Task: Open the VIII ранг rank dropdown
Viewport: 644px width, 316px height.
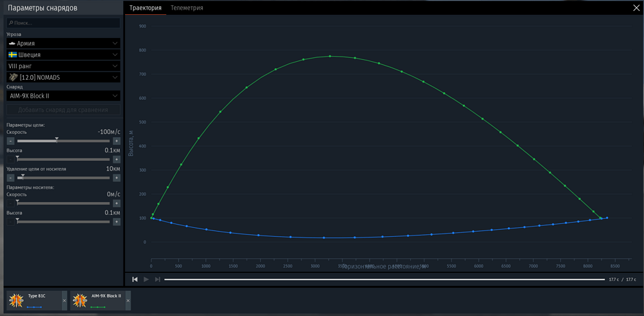Action: tap(63, 66)
